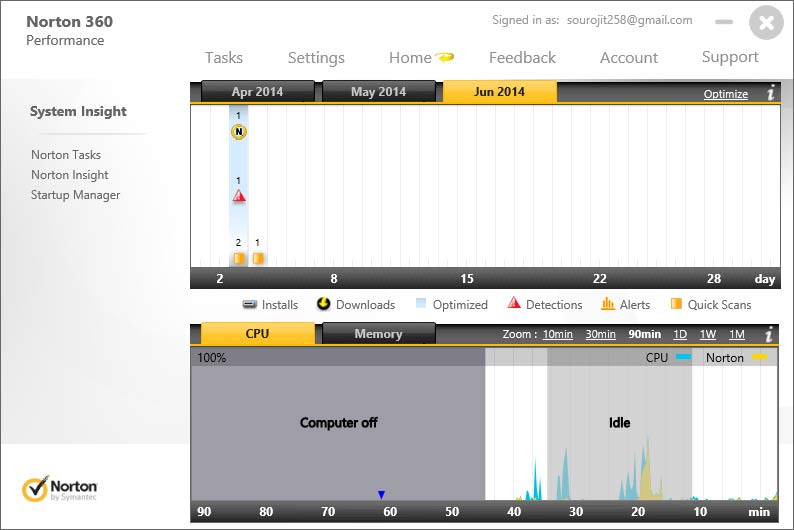Image resolution: width=794 pixels, height=530 pixels.
Task: Set zoom to 30min
Action: (x=601, y=334)
